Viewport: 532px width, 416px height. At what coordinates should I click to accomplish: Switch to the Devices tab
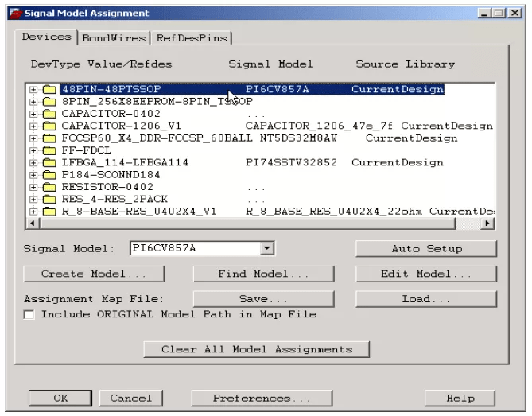pyautogui.click(x=46, y=37)
